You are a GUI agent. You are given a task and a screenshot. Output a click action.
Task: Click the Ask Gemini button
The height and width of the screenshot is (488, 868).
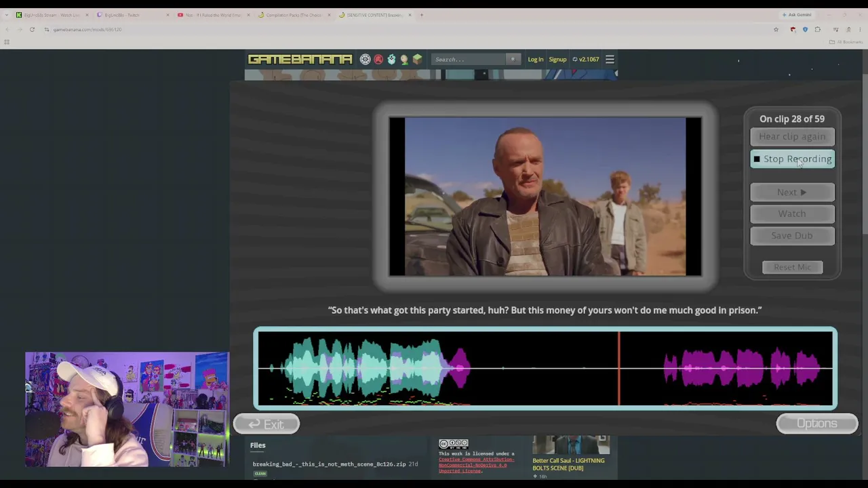(797, 15)
